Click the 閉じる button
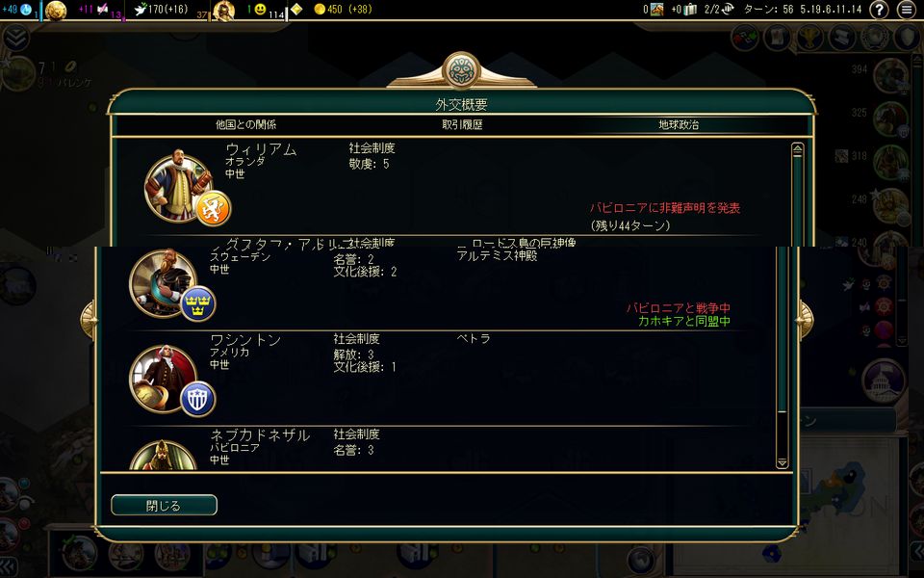 click(164, 506)
